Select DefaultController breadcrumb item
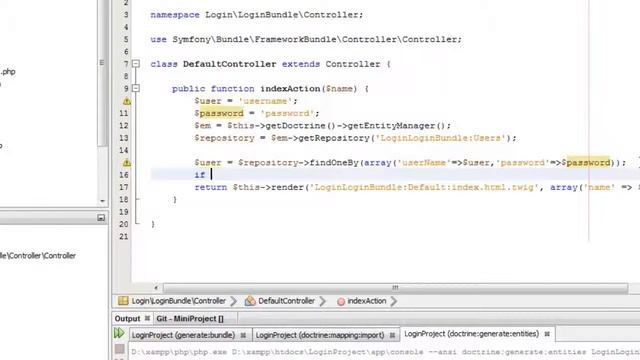640x360 pixels. tap(286, 301)
